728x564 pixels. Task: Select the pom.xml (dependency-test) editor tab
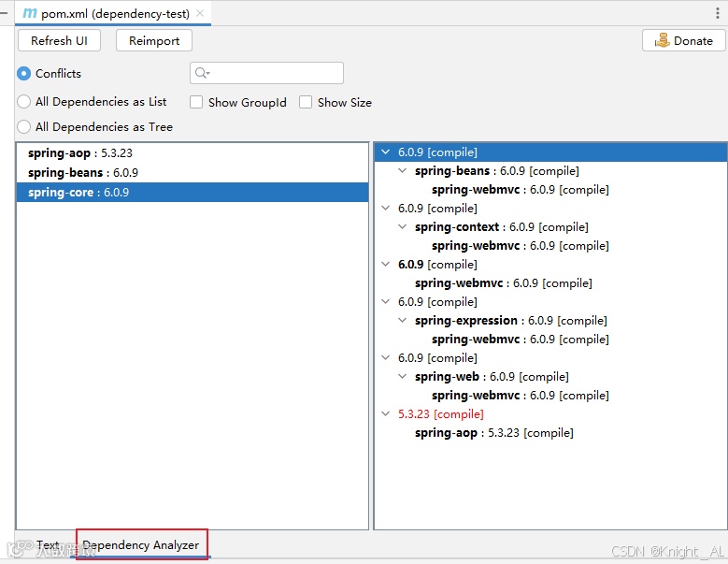point(113,13)
